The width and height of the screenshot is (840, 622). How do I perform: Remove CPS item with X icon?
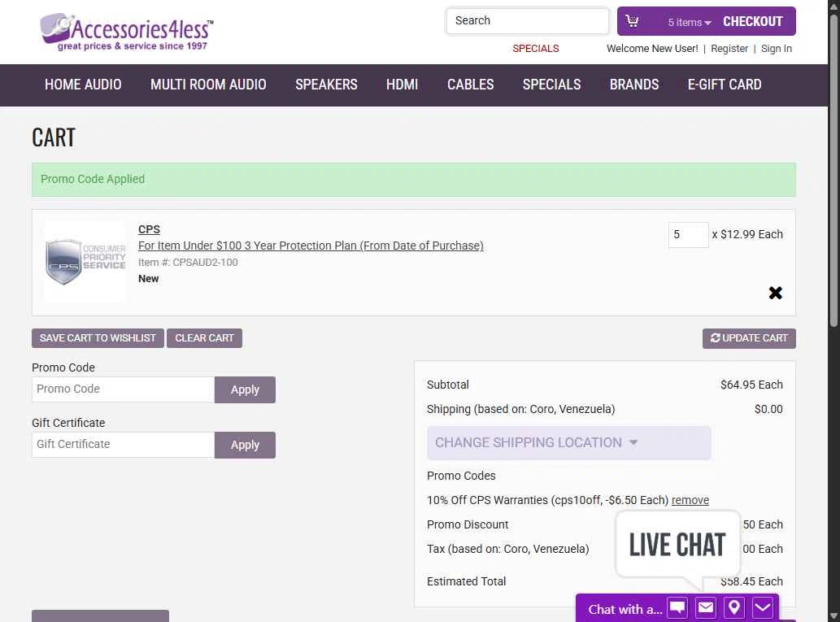775,293
